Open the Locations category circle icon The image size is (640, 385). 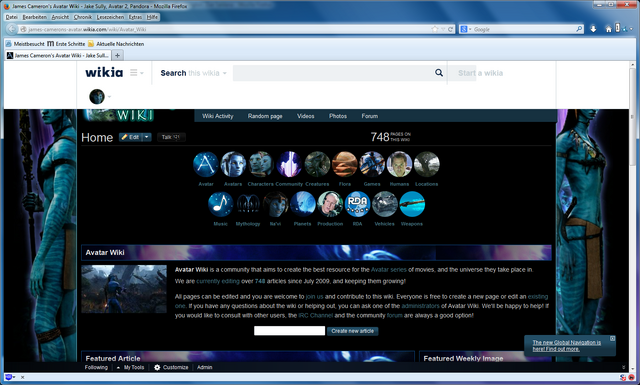click(x=427, y=165)
